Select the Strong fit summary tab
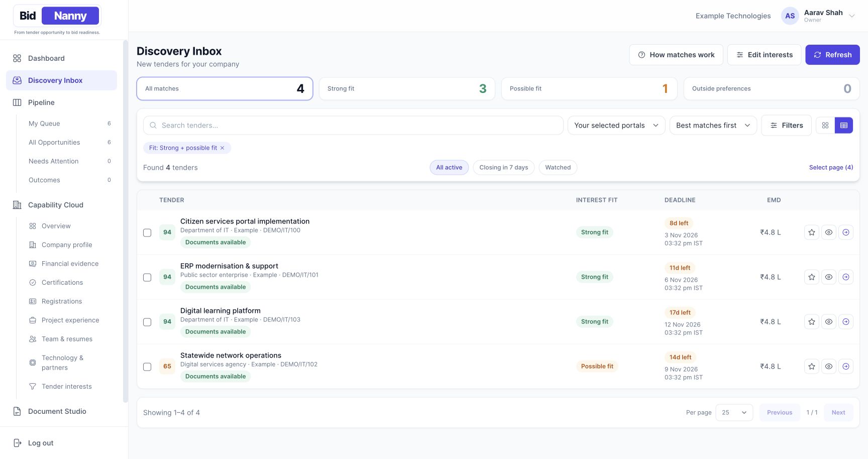This screenshot has height=459, width=868. tap(407, 88)
